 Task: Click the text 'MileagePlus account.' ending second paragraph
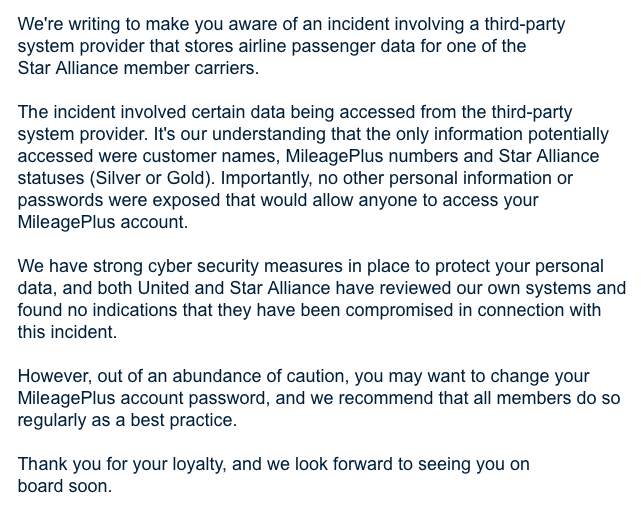(103, 222)
